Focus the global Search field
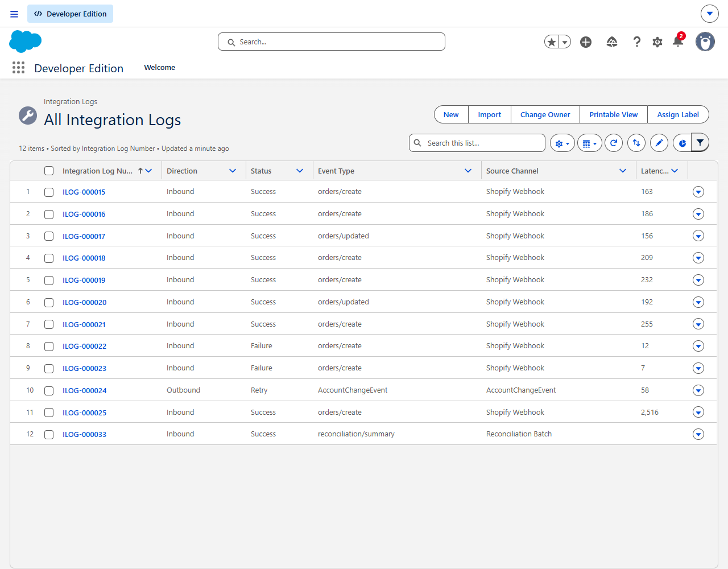The image size is (728, 569). tap(332, 42)
